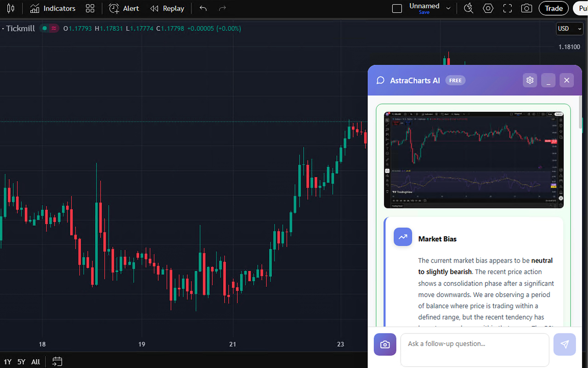Image resolution: width=588 pixels, height=368 pixels.
Task: Click the FREE plan badge
Action: pyautogui.click(x=455, y=80)
